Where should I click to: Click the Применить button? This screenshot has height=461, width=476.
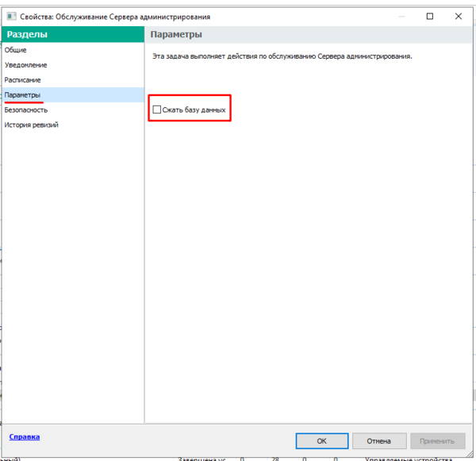pyautogui.click(x=437, y=440)
